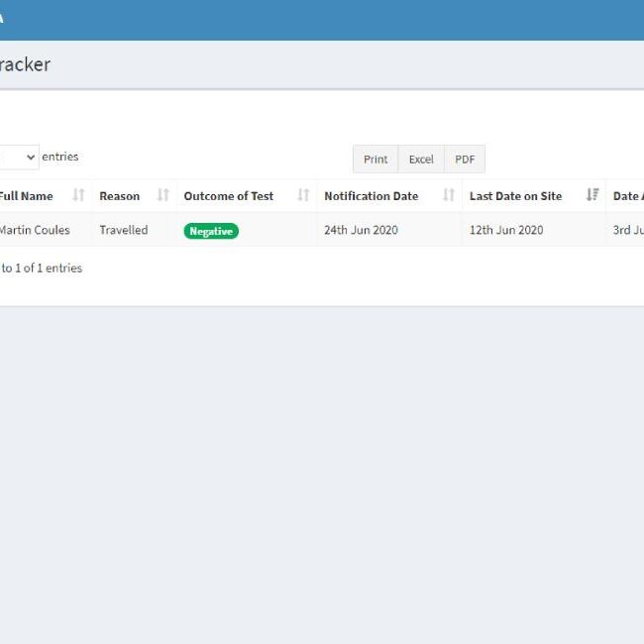Select the Martin Coules name cell
The image size is (644, 644).
click(x=35, y=230)
